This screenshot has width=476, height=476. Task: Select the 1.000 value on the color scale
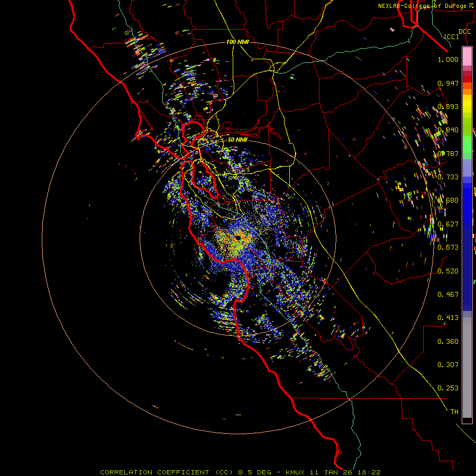448,59
